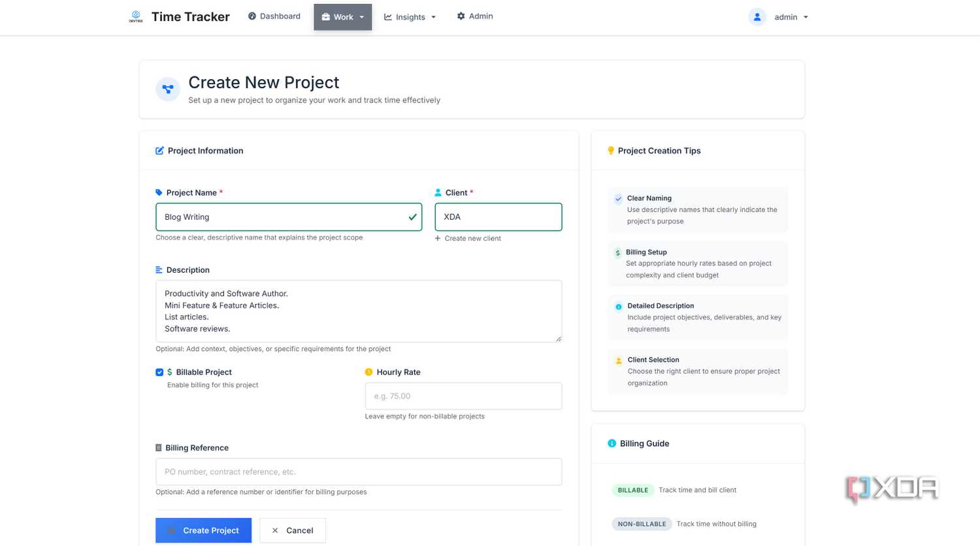
Task: Click the person icon beside Client Selection tip
Action: pos(619,361)
